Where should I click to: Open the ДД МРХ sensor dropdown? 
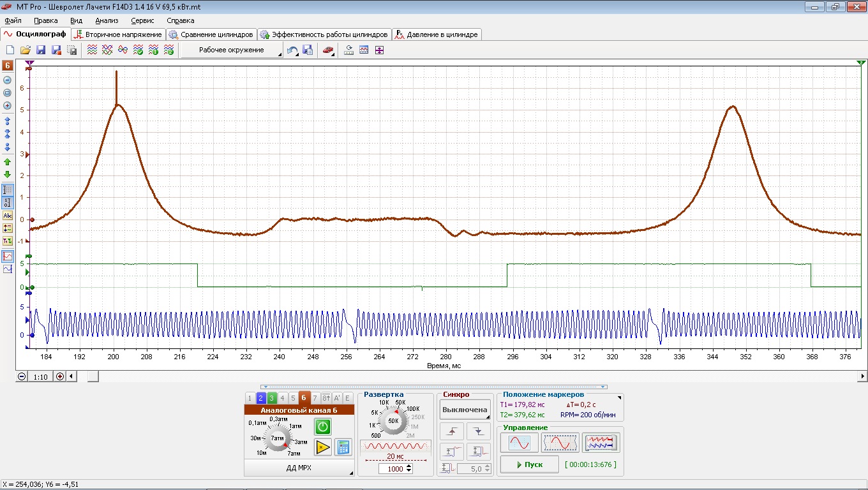coord(299,468)
